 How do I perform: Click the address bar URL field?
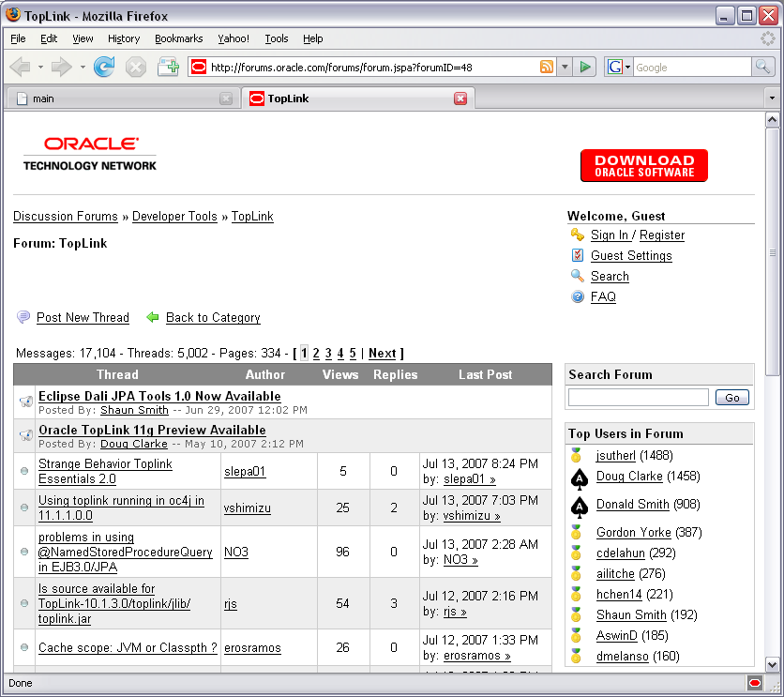[x=372, y=67]
